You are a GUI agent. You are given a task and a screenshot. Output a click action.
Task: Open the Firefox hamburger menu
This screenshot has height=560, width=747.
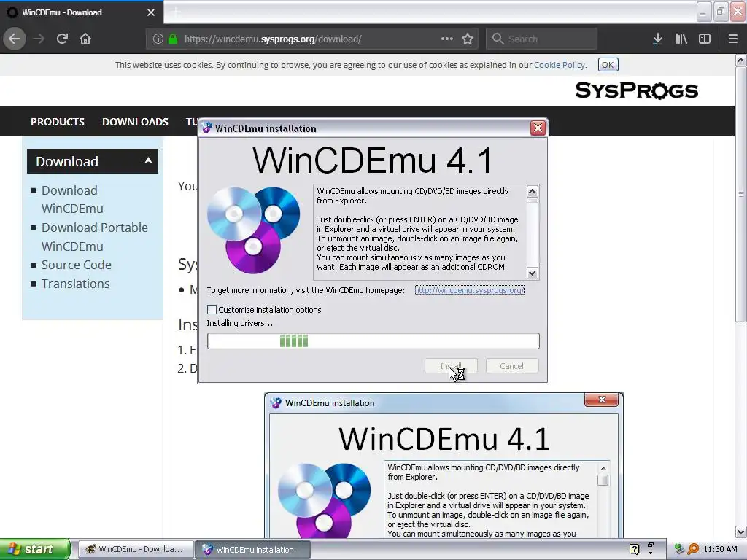pyautogui.click(x=732, y=39)
